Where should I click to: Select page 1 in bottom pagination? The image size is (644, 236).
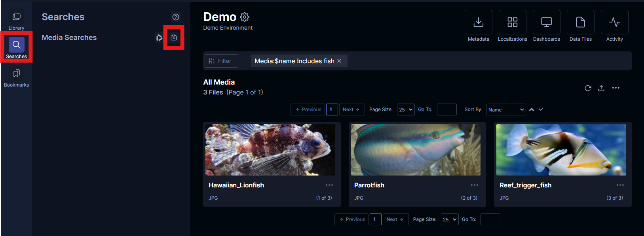coord(376,219)
